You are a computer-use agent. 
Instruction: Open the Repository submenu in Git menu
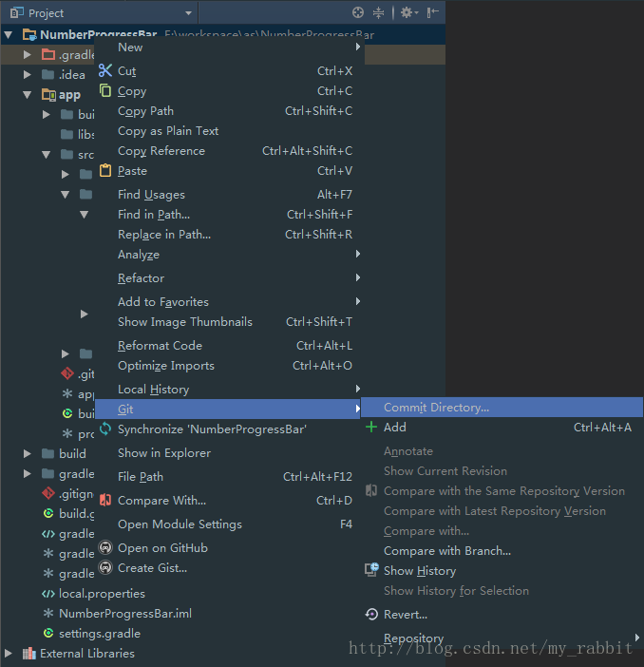tap(502, 638)
